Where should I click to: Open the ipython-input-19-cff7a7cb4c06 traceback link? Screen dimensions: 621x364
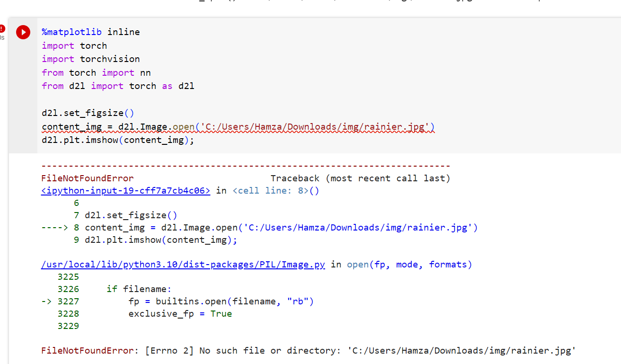point(126,191)
